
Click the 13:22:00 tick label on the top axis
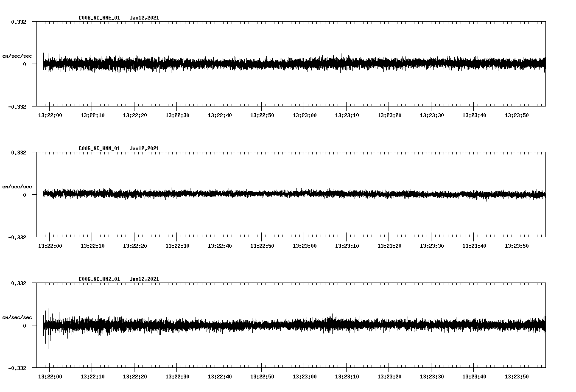pos(50,115)
